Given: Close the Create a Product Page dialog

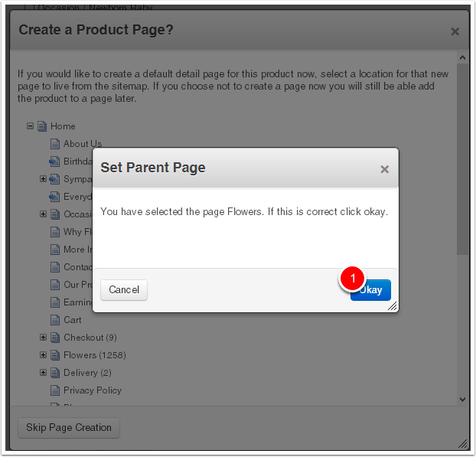Looking at the screenshot, I should coord(455,31).
